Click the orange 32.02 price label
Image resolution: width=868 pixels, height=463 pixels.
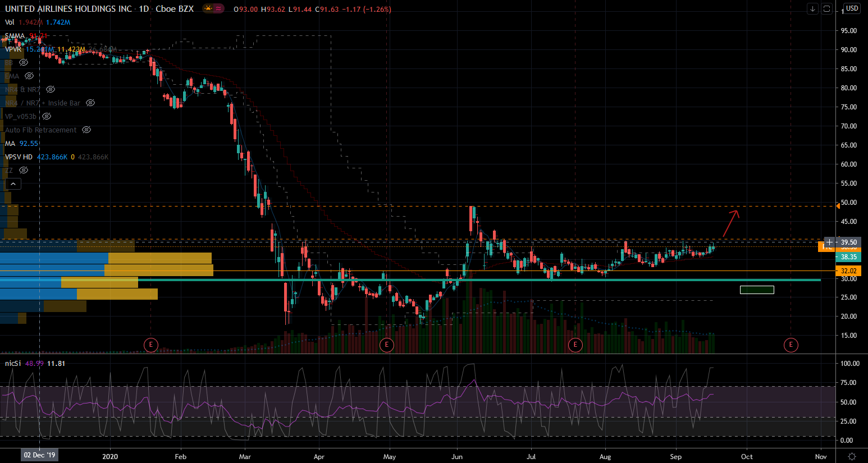pyautogui.click(x=848, y=271)
